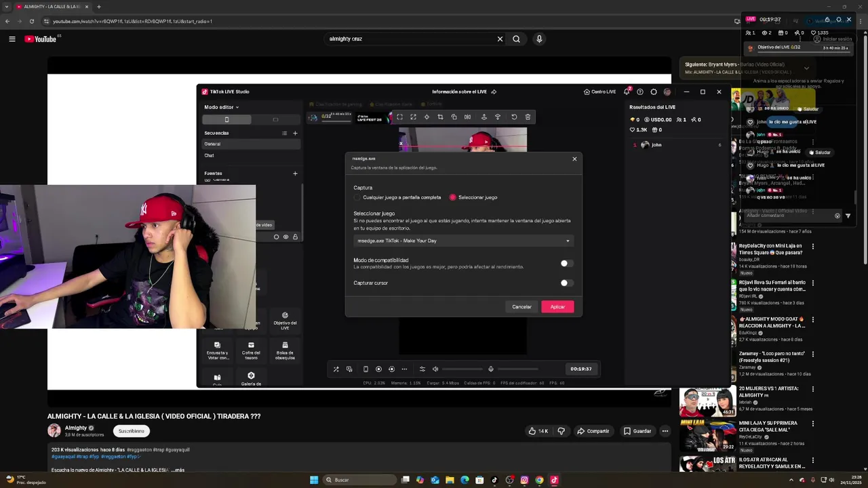Open the 'Bolsa de obsequios' tool
Viewport: 868px width, 488px height.
click(x=285, y=350)
